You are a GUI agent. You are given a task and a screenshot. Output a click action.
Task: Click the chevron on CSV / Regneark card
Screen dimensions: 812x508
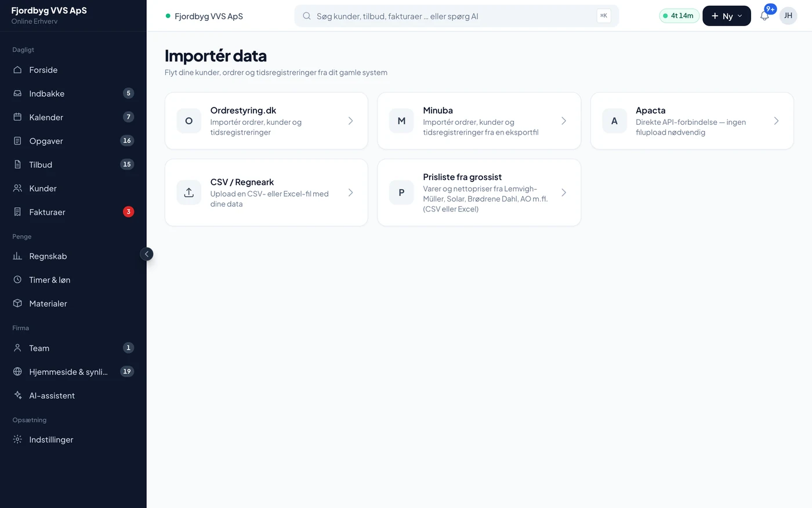[351, 193]
